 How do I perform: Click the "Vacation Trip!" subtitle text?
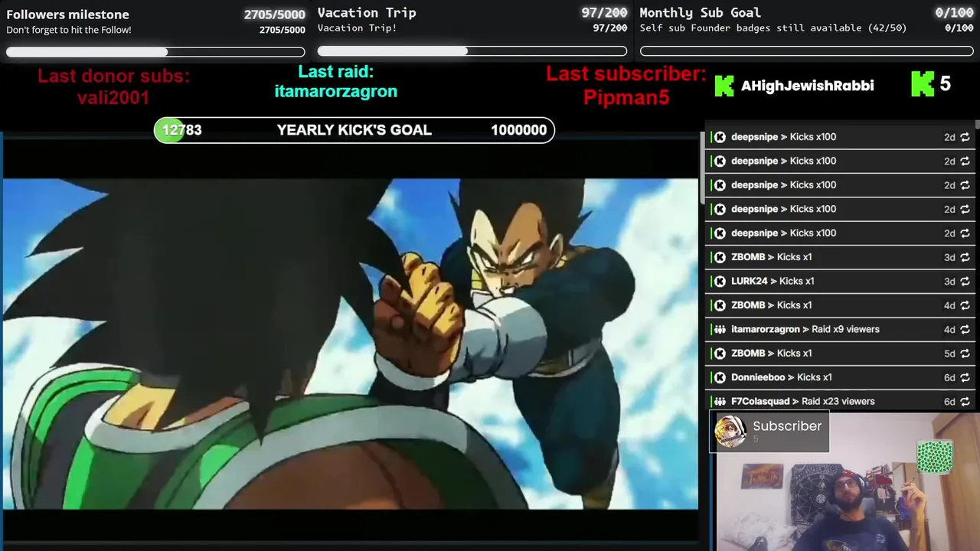[357, 28]
